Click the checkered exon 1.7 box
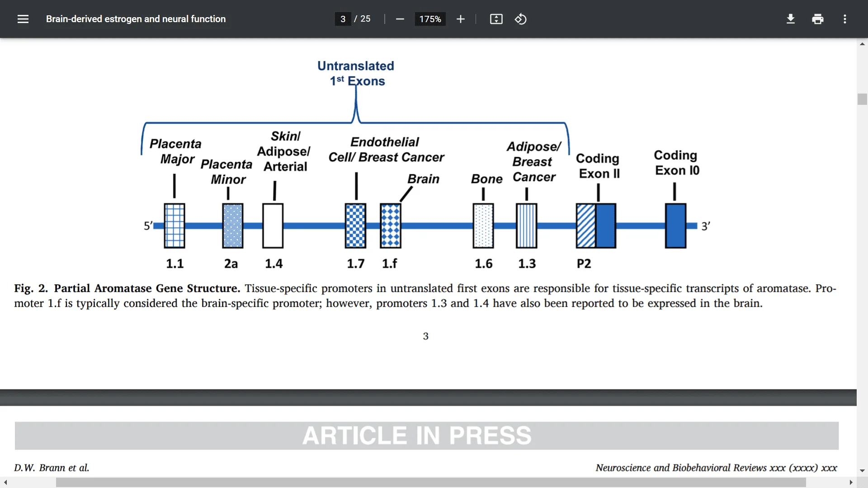The height and width of the screenshot is (488, 868). point(355,225)
